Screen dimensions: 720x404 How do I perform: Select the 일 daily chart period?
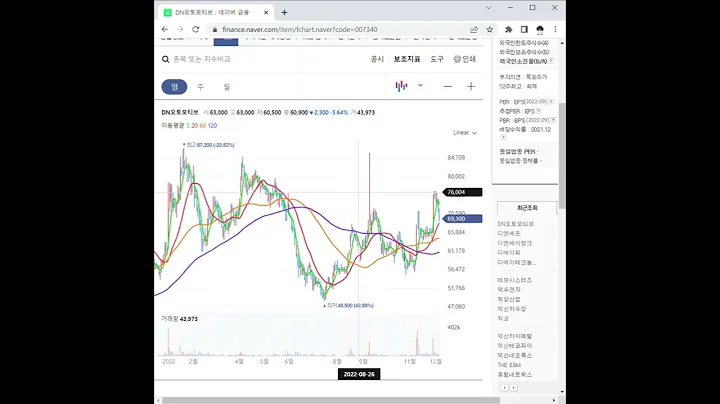(174, 87)
